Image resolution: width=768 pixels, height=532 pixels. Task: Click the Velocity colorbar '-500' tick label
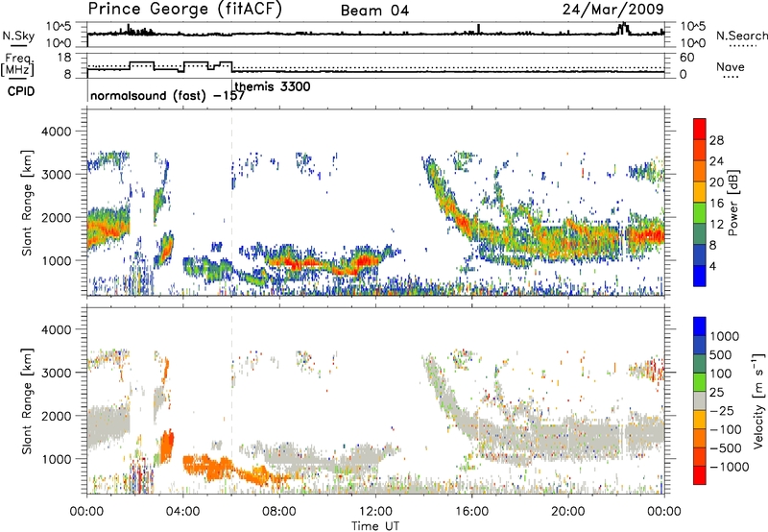[x=726, y=447]
